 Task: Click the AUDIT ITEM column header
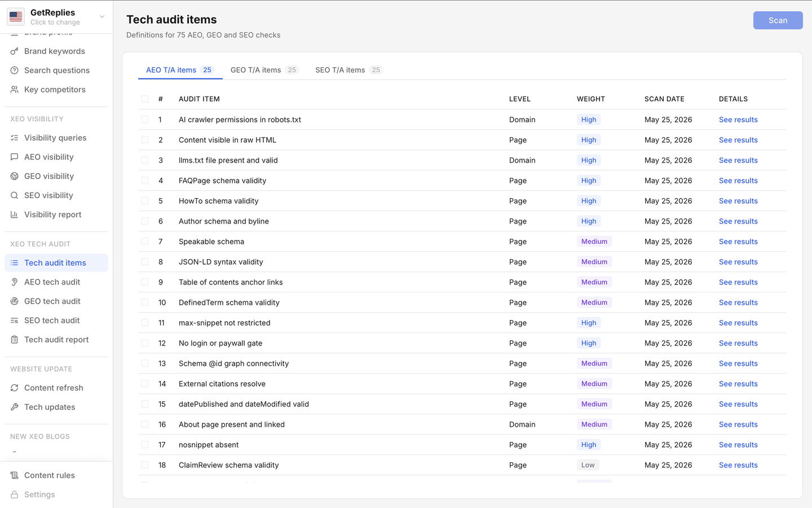[199, 99]
